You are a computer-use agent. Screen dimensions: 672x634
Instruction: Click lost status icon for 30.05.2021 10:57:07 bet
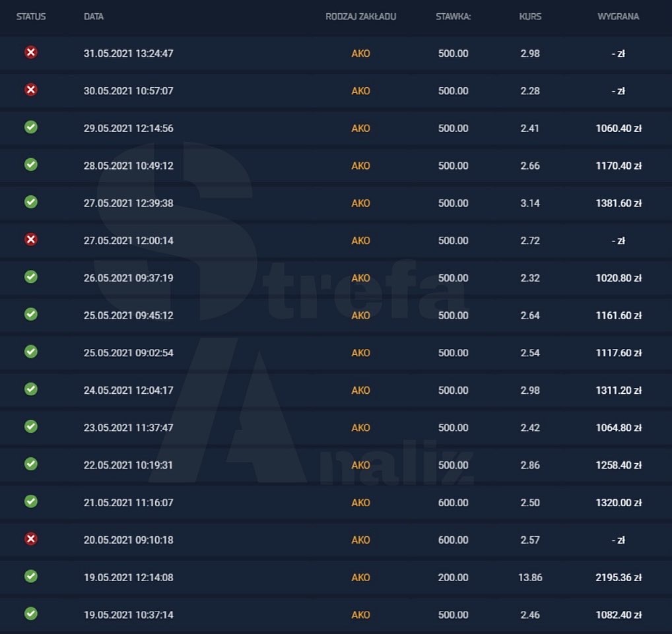point(31,90)
